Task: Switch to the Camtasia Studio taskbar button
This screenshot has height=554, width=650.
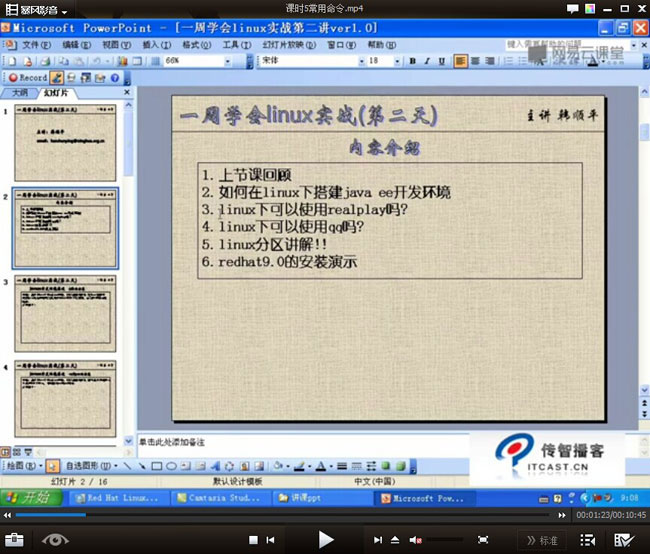Action: 221,498
